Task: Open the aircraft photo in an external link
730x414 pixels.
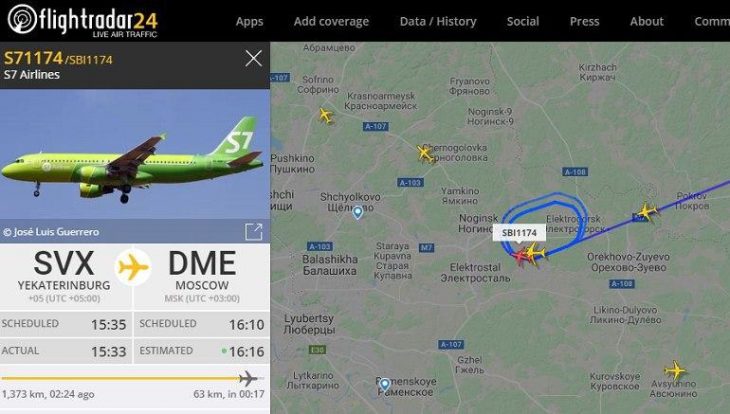Action: 254,231
